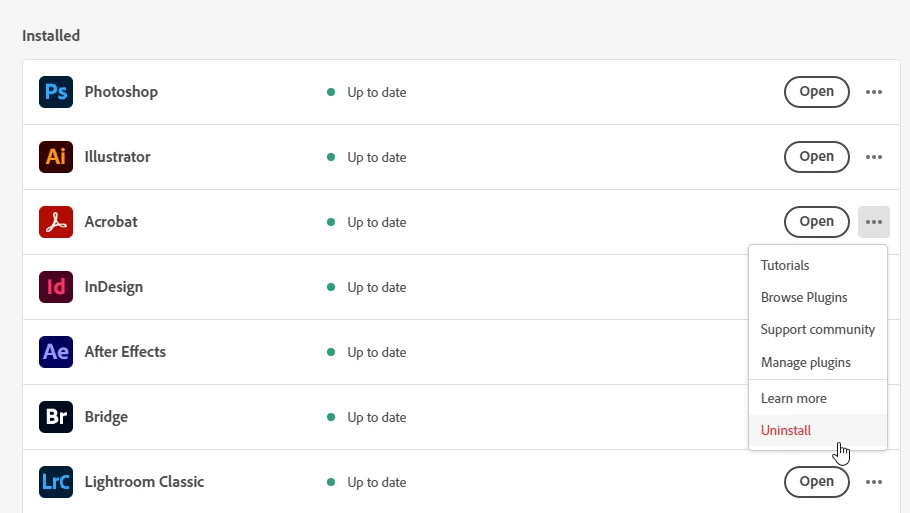Click the Acrobat app name
Screen dimensions: 910x513
[x=111, y=222]
